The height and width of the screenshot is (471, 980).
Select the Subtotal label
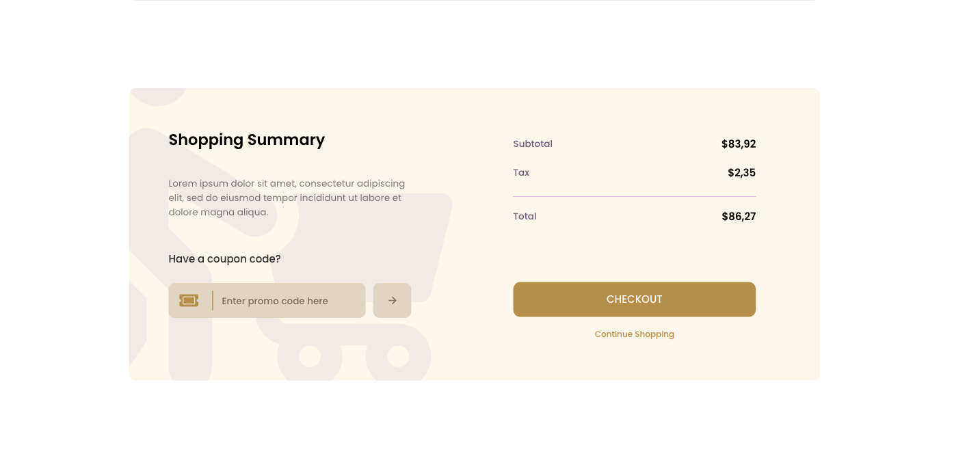(x=533, y=144)
